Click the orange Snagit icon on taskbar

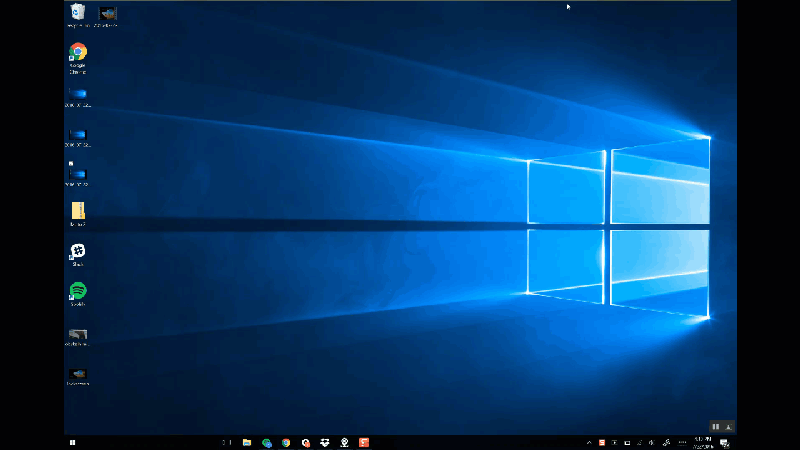click(x=364, y=442)
